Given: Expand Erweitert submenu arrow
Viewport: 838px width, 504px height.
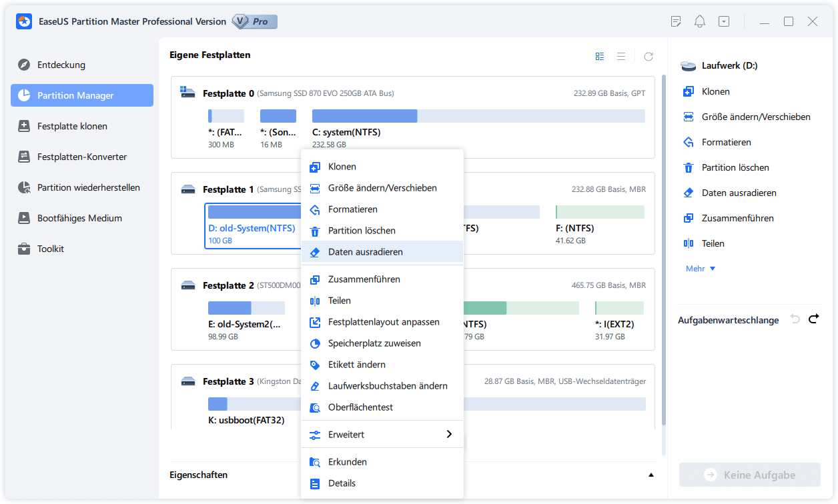Looking at the screenshot, I should click(x=449, y=435).
